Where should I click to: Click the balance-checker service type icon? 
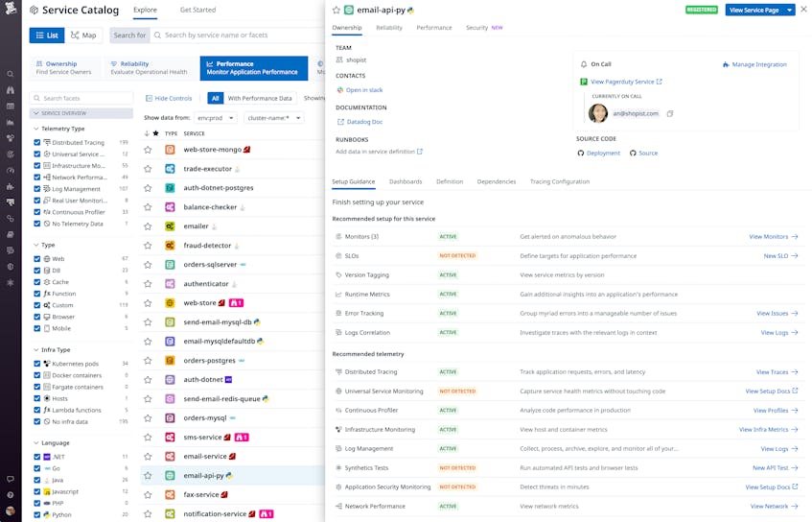tap(170, 207)
